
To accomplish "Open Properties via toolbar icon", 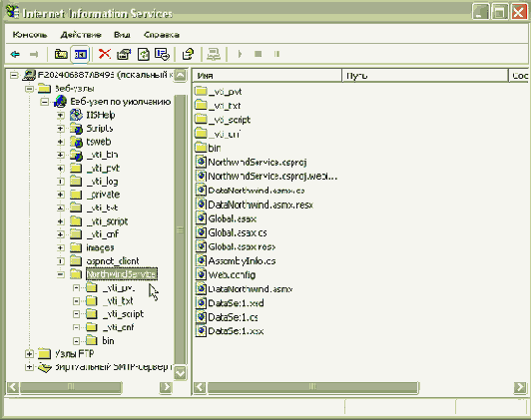I will (x=124, y=54).
